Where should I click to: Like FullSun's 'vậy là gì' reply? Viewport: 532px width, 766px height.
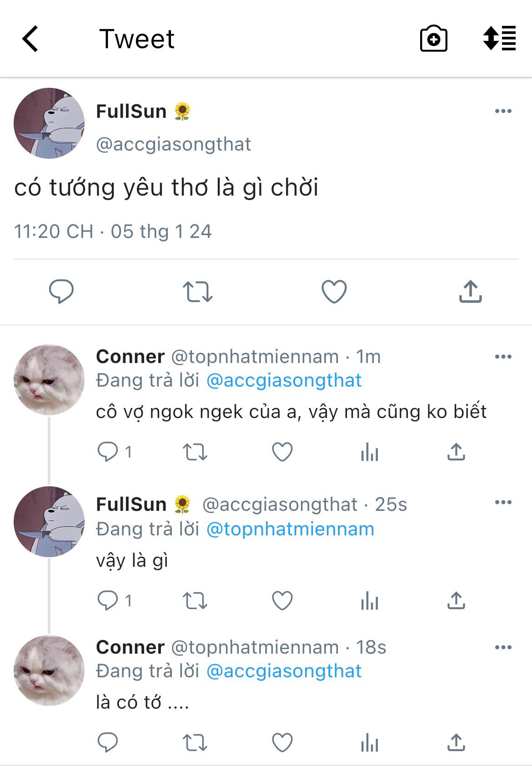click(282, 601)
